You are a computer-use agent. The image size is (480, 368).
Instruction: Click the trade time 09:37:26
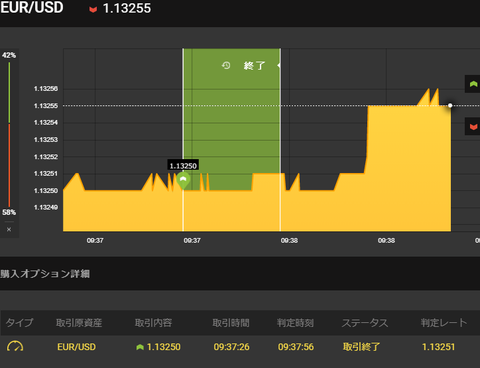click(x=231, y=347)
